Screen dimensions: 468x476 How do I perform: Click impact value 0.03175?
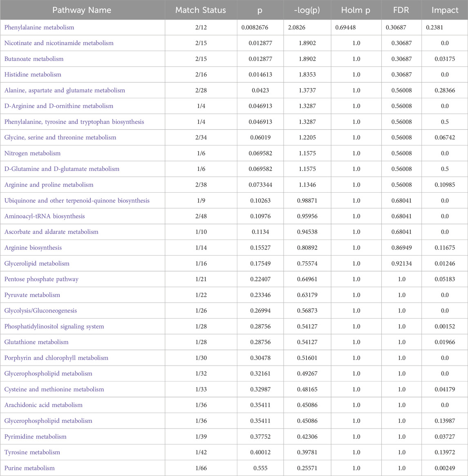coord(445,59)
